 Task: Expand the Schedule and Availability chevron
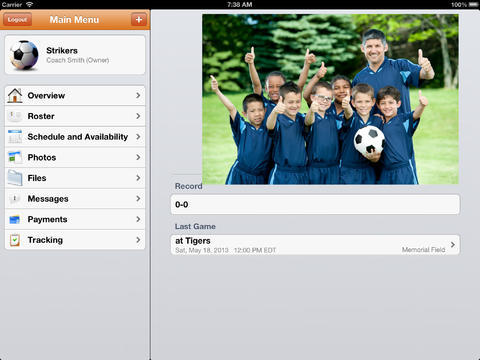pos(138,137)
